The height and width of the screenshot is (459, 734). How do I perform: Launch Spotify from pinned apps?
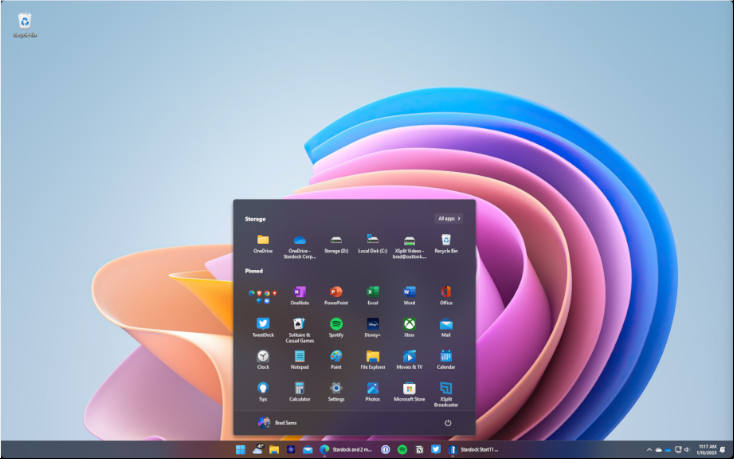click(336, 328)
